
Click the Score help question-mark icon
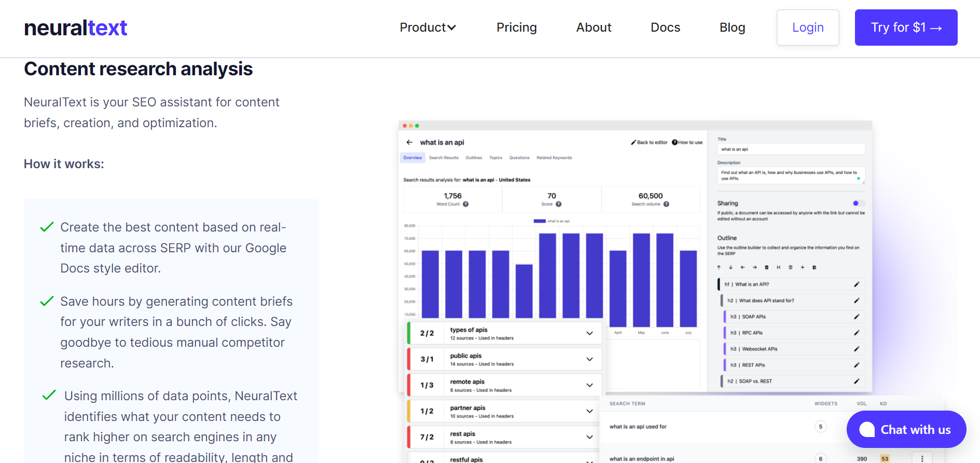tap(559, 204)
